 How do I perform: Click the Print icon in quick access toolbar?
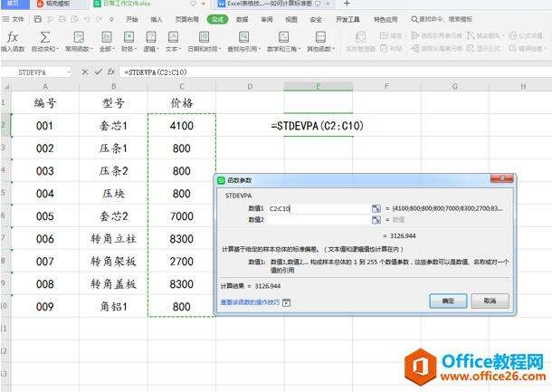[x=62, y=19]
